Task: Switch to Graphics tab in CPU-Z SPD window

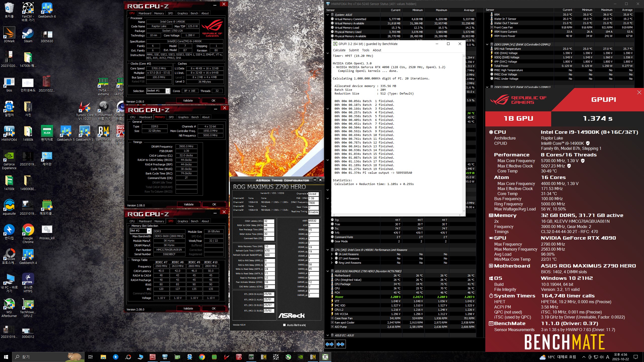Action: [183, 221]
